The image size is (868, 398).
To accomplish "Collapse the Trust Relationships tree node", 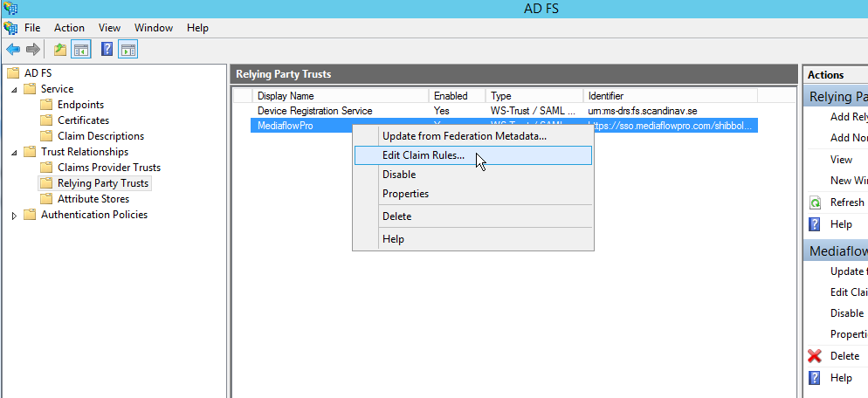I will pos(14,152).
